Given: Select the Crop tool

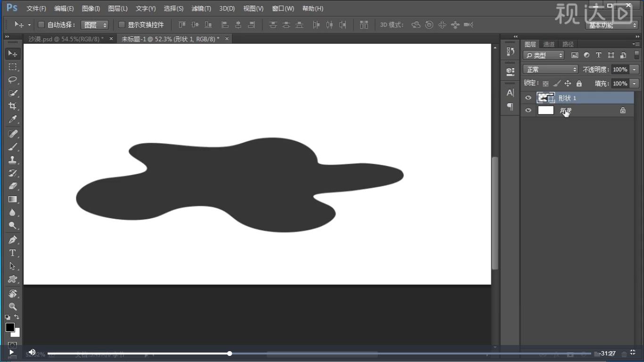Looking at the screenshot, I should 13,106.
